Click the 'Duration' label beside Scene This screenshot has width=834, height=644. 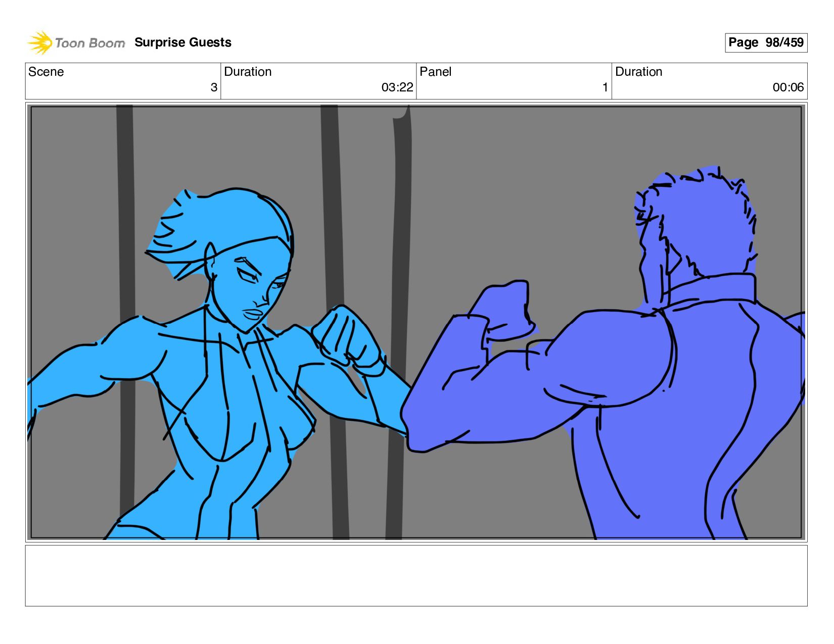(x=248, y=72)
